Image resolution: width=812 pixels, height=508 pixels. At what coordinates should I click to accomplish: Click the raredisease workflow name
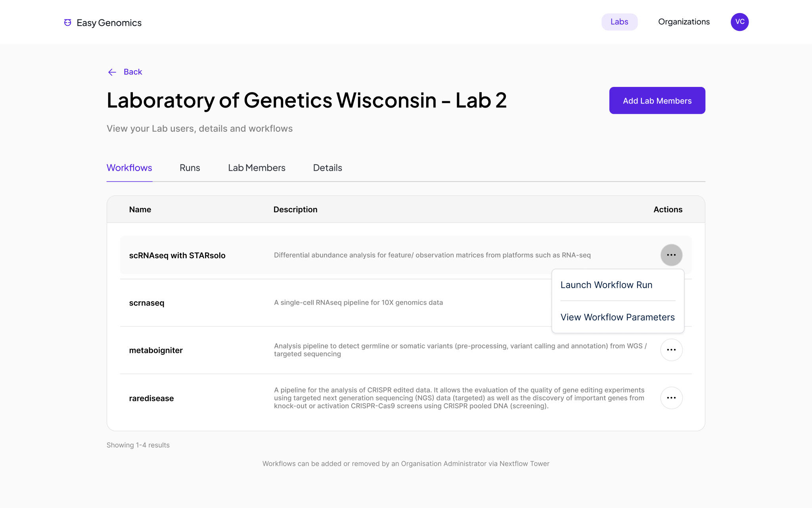click(x=151, y=398)
